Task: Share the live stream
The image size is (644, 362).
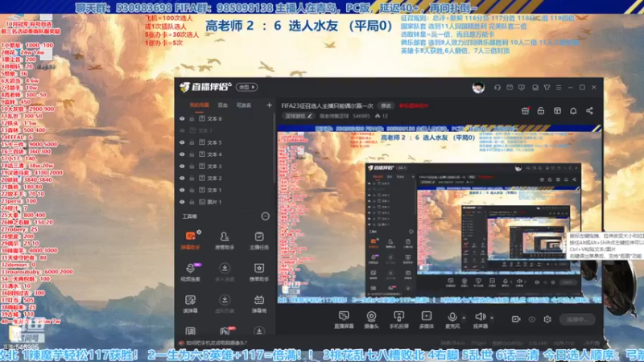Action: coord(589,111)
